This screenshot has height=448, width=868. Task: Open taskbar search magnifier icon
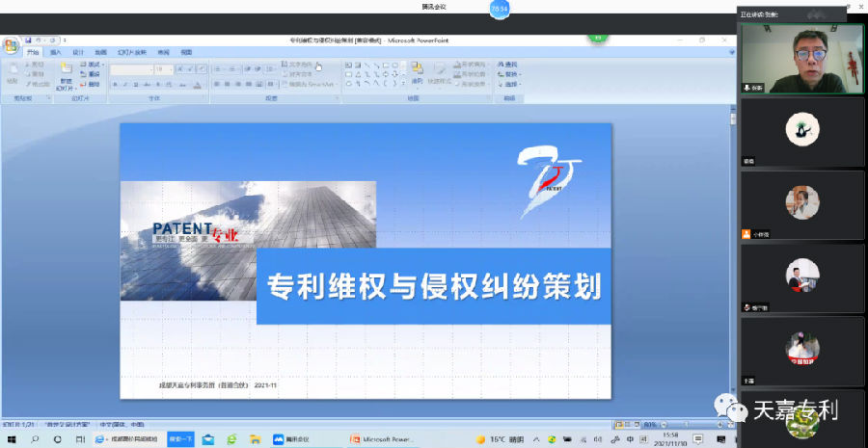pos(34,439)
